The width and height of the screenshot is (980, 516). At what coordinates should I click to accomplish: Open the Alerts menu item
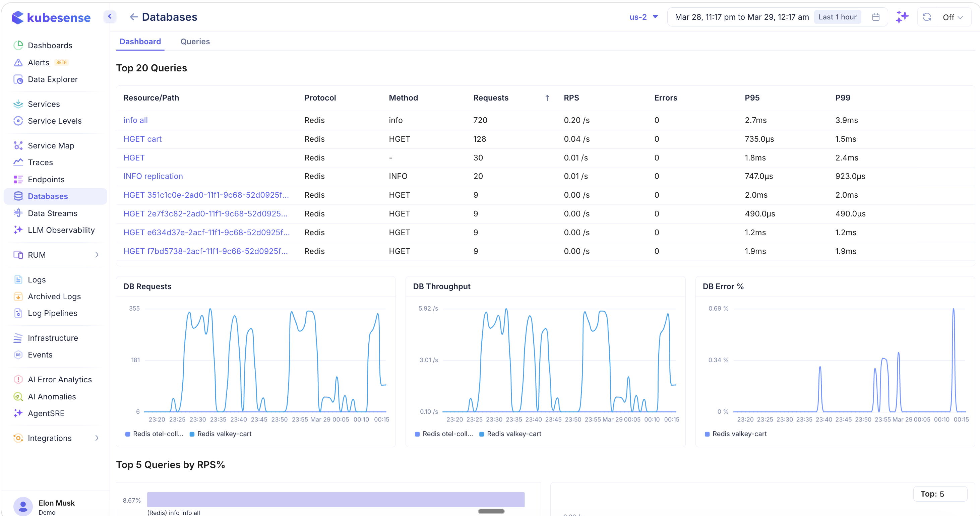pos(39,62)
